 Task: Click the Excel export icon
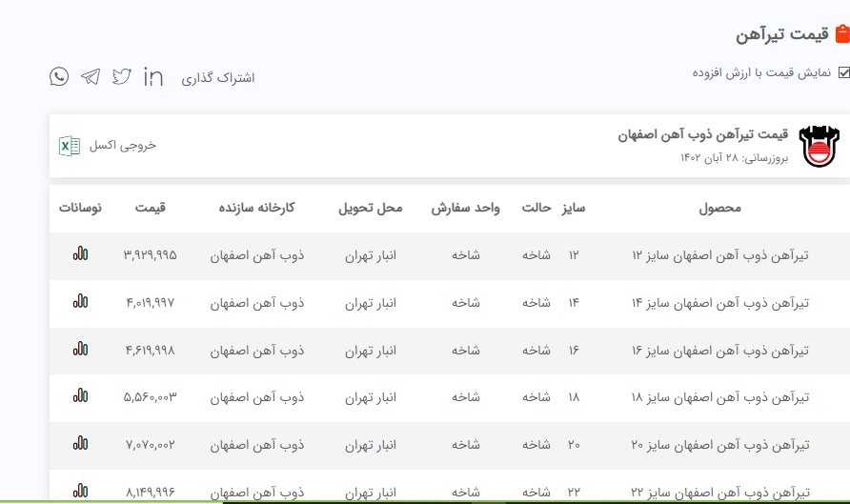pos(70,146)
